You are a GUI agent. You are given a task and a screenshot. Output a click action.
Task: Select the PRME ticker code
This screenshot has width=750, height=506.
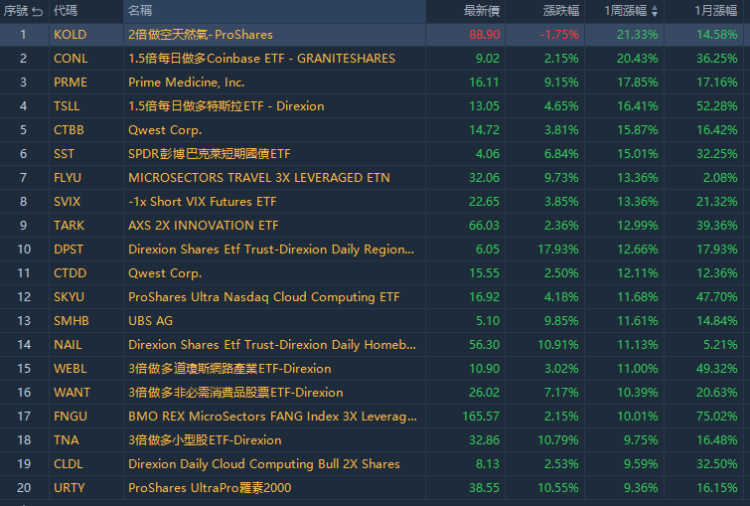[x=70, y=82]
